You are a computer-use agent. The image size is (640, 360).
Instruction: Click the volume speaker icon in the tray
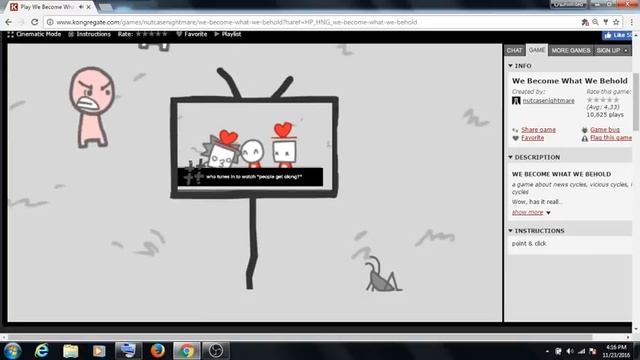570,351
